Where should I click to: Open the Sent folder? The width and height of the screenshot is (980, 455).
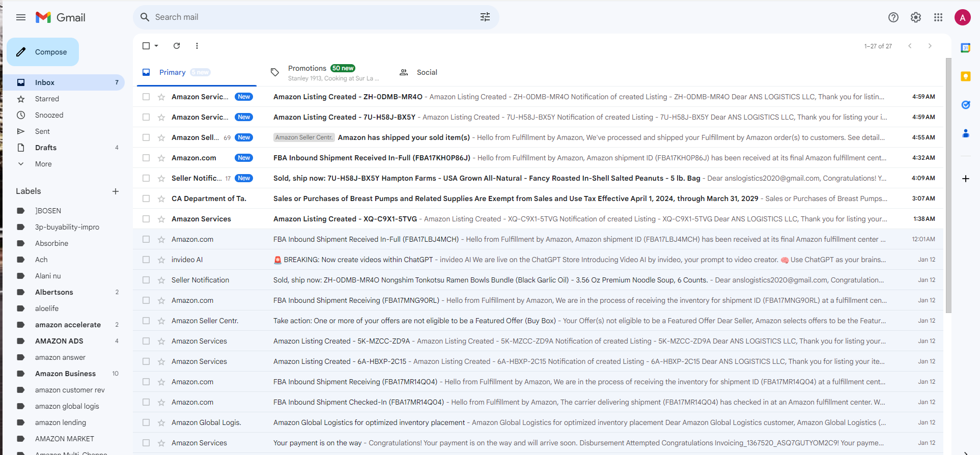point(64,131)
